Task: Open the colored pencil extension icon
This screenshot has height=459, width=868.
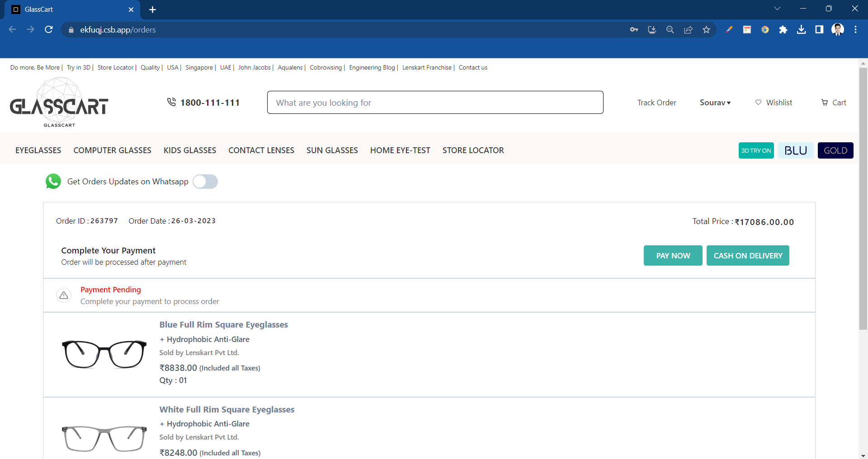Action: pyautogui.click(x=729, y=30)
